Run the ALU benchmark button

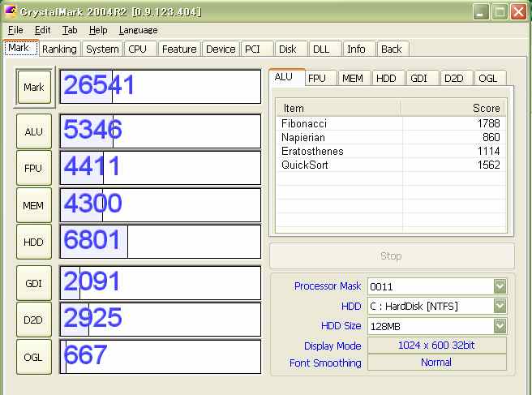pos(33,131)
